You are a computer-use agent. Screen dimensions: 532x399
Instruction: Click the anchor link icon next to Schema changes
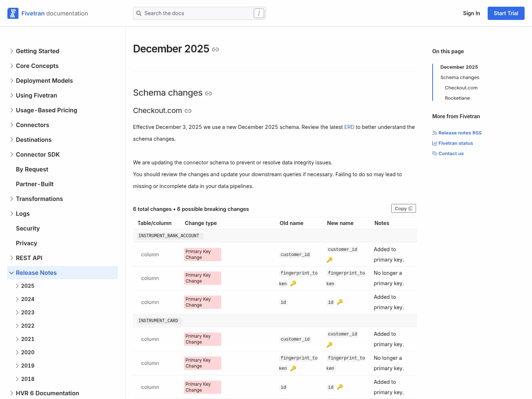[208, 93]
